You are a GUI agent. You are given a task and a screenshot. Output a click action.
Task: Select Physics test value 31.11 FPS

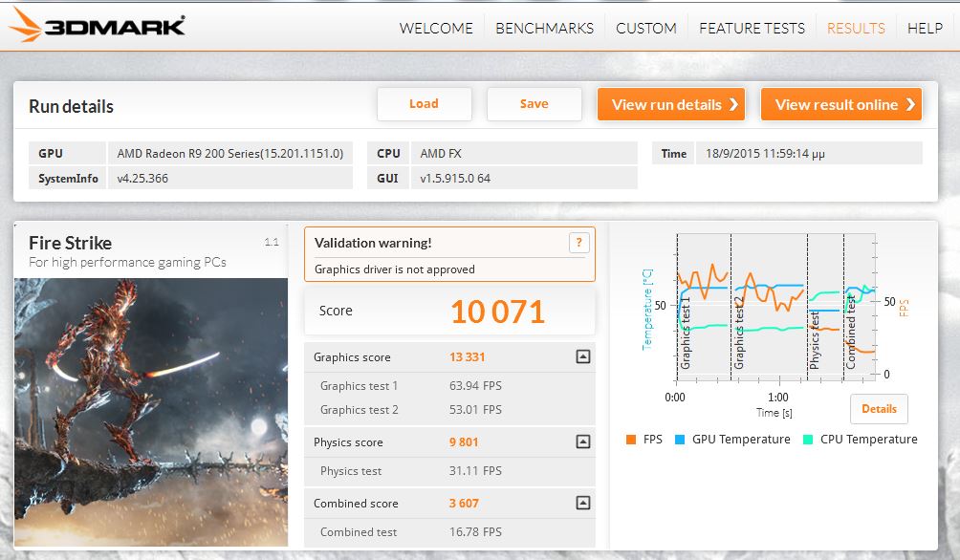(475, 470)
